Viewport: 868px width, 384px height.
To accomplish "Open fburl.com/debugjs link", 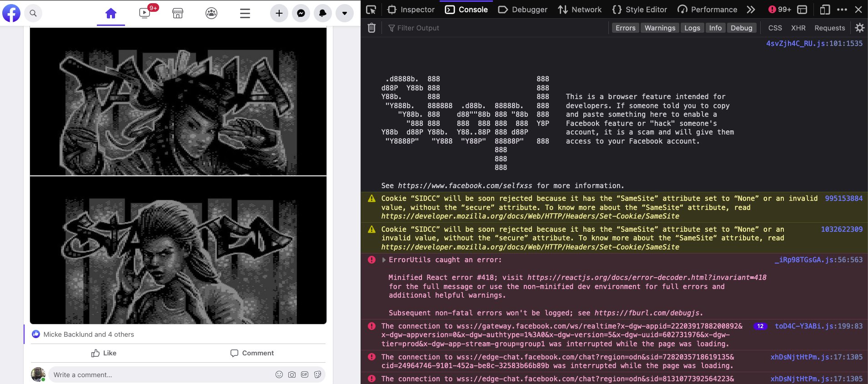I will pos(647,313).
